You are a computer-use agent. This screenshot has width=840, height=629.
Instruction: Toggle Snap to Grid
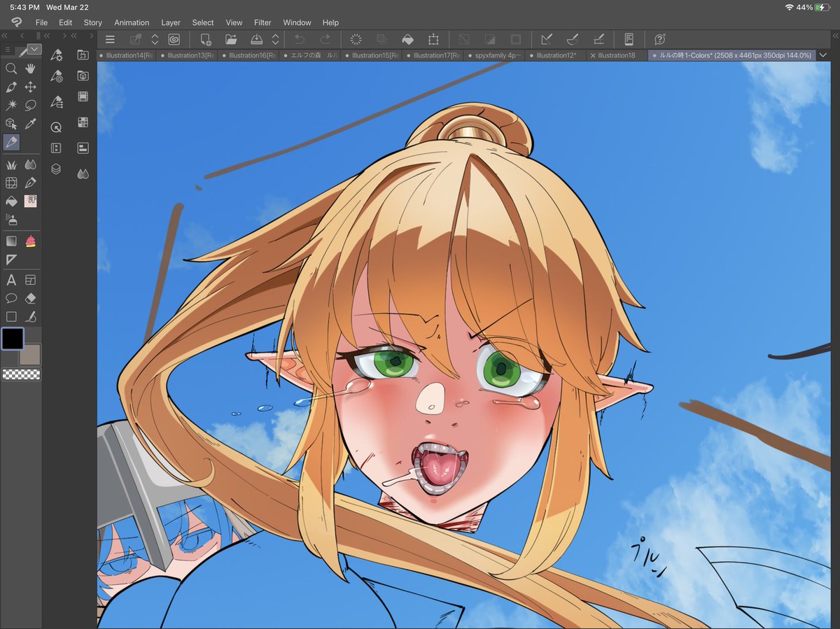(598, 39)
